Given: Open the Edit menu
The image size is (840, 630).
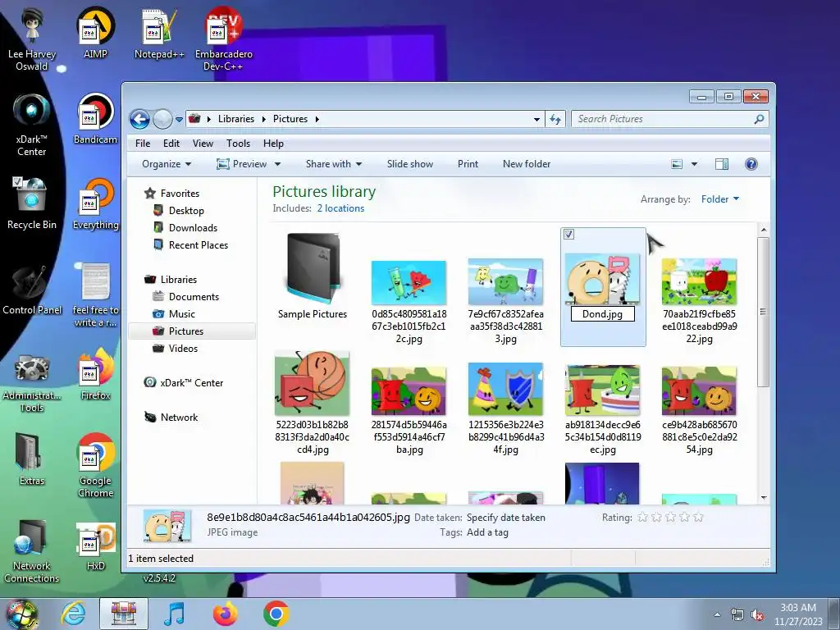Looking at the screenshot, I should (171, 144).
